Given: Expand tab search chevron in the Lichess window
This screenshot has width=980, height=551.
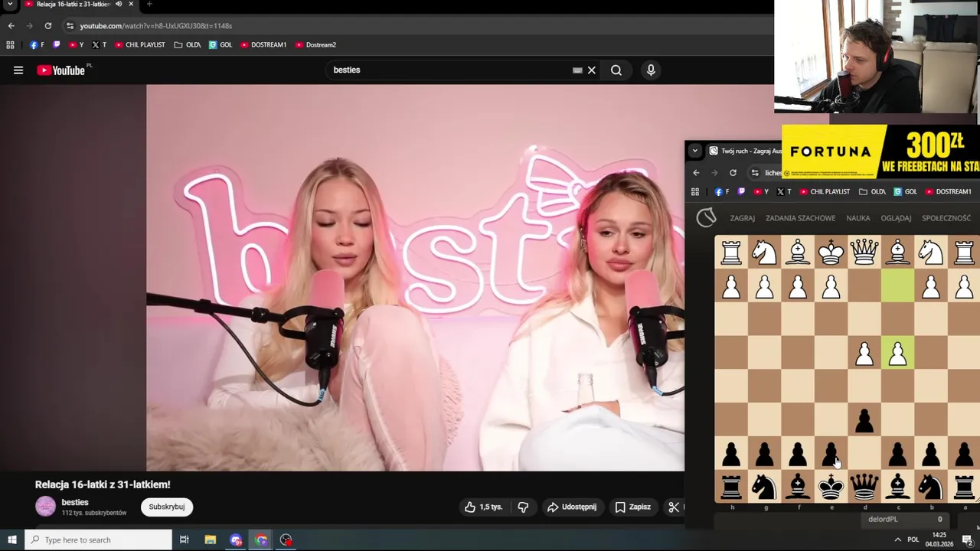Looking at the screenshot, I should click(x=694, y=151).
